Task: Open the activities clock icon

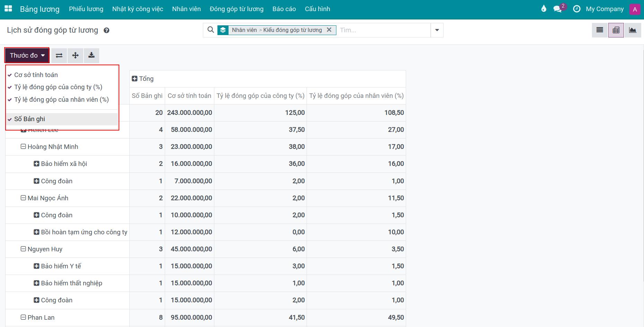Action: tap(576, 9)
